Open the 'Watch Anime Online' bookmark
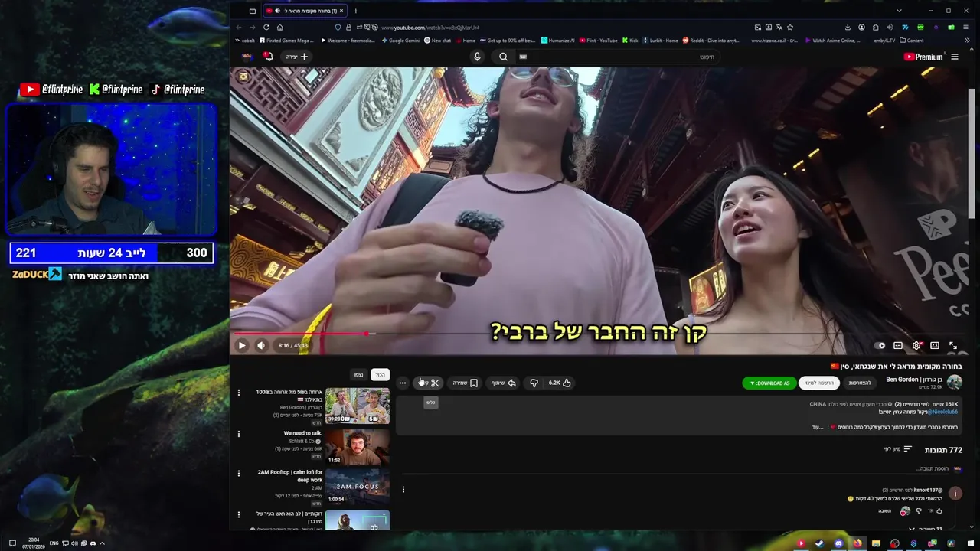 pos(831,41)
